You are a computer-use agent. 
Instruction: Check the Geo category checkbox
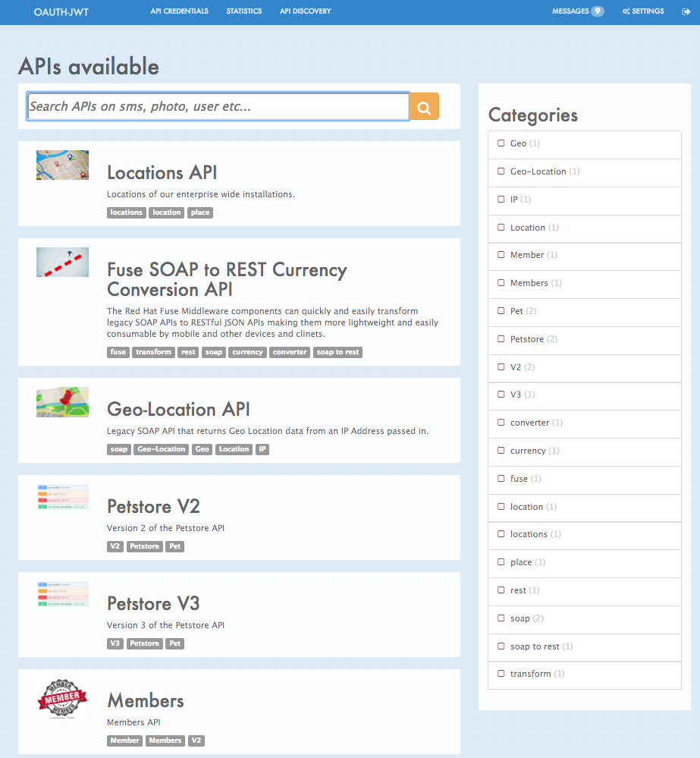[x=501, y=143]
